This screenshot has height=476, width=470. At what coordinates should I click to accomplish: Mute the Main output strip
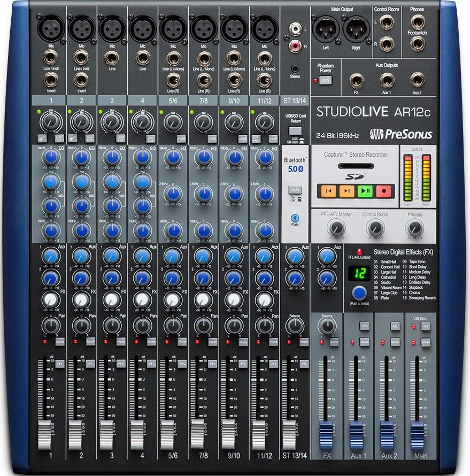[x=426, y=342]
